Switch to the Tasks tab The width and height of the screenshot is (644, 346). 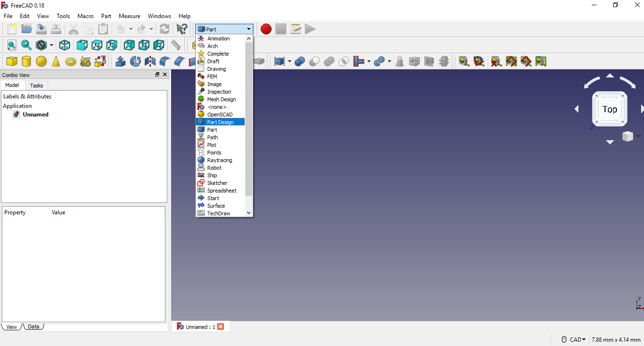(37, 86)
